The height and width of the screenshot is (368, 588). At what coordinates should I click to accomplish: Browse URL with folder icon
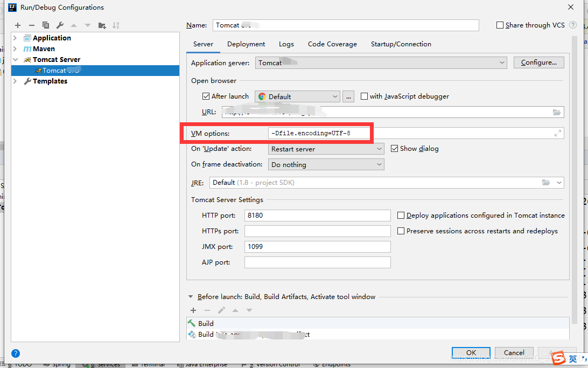click(x=557, y=112)
